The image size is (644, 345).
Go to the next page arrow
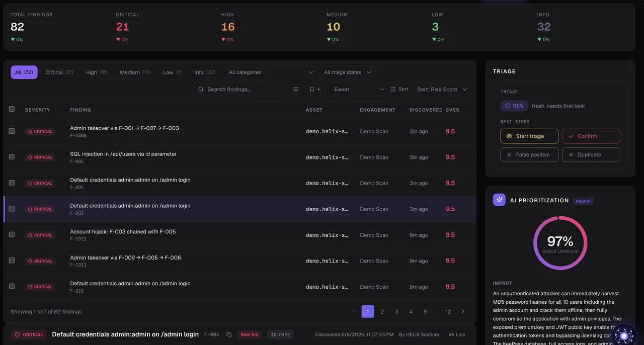tap(463, 312)
